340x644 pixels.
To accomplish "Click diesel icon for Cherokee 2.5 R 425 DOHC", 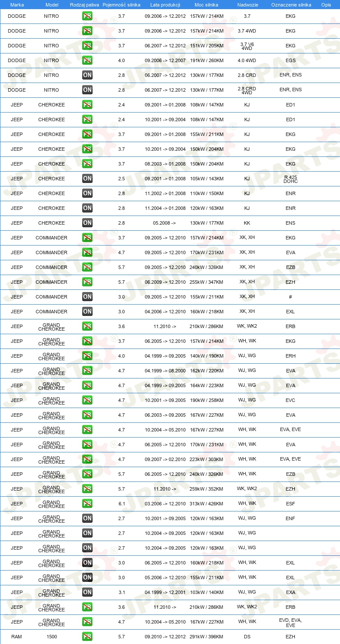I will [x=87, y=179].
